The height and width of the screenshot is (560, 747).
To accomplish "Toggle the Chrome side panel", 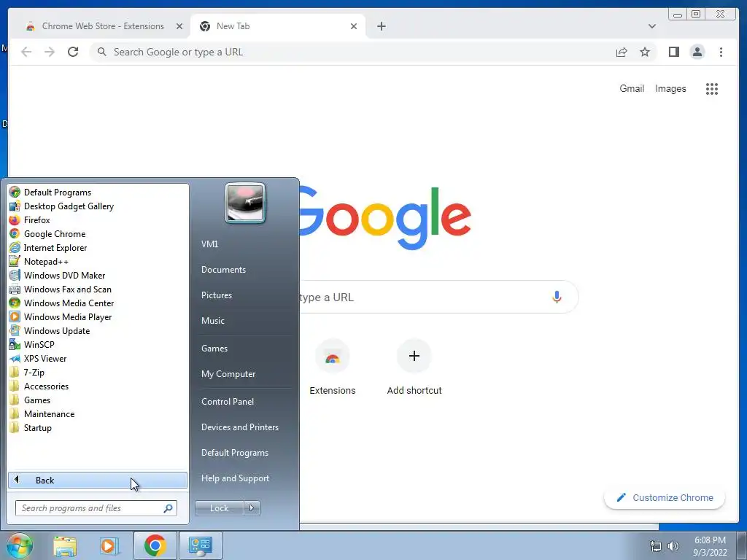I will click(673, 52).
